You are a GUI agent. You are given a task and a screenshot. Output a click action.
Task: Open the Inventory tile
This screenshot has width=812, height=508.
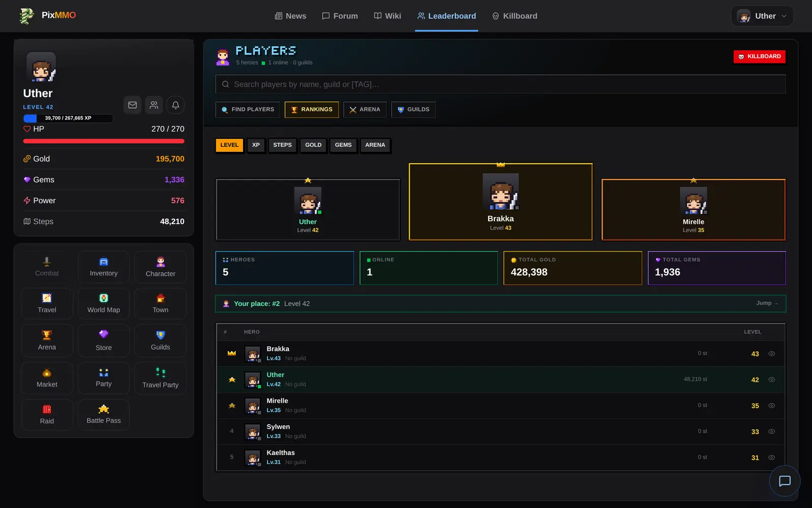point(104,267)
